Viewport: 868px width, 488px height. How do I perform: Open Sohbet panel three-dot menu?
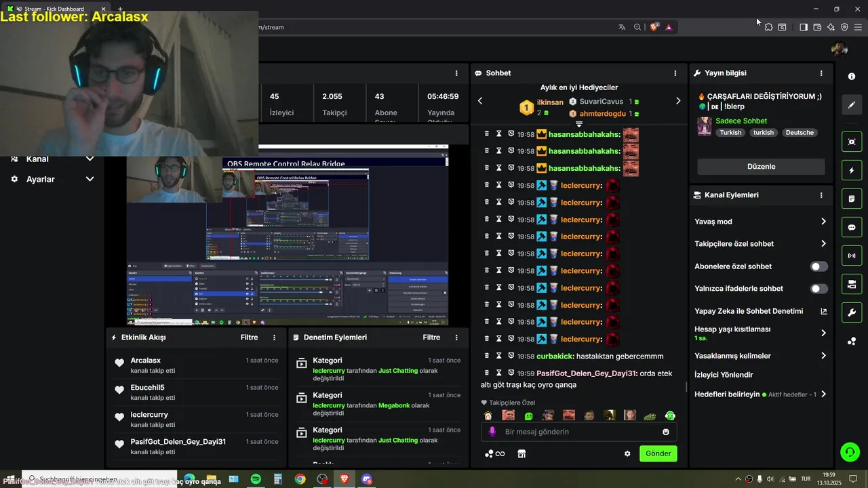675,73
